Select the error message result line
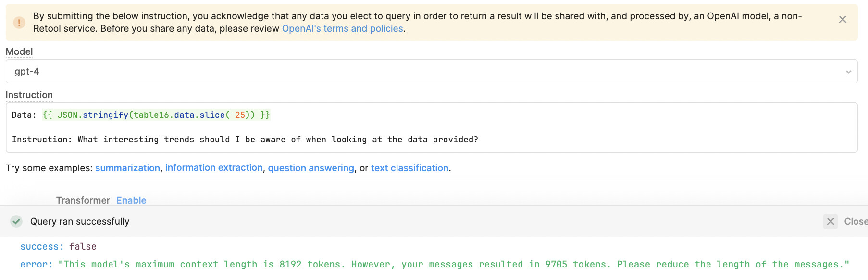 pyautogui.click(x=434, y=265)
